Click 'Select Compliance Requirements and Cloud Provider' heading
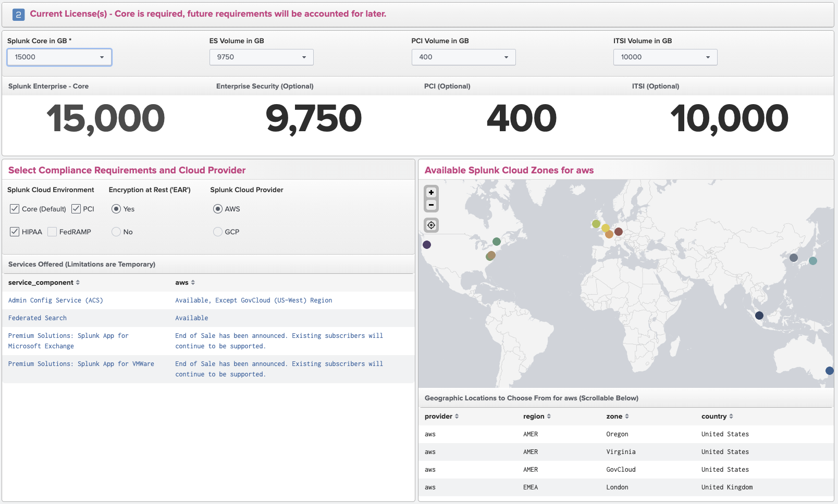 tap(127, 170)
